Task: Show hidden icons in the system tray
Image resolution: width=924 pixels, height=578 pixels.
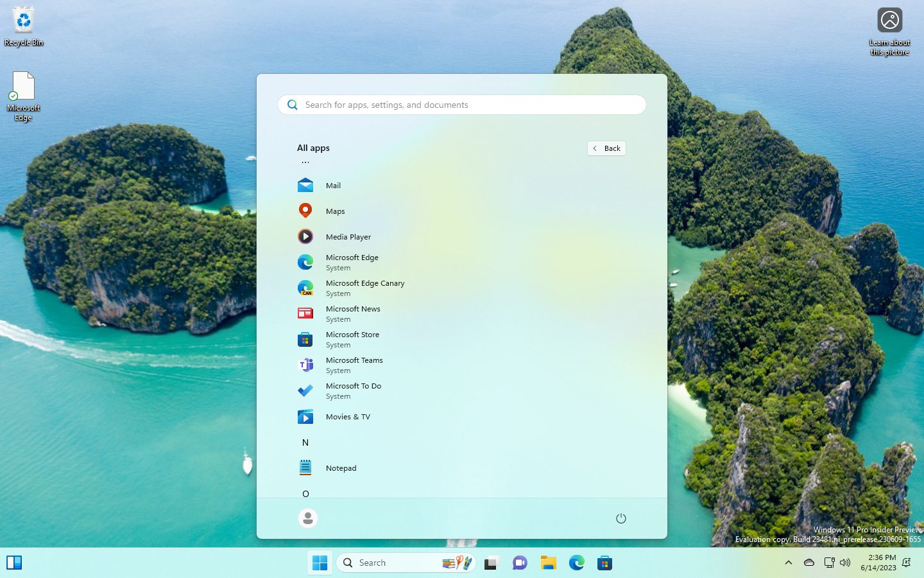Action: 788,563
